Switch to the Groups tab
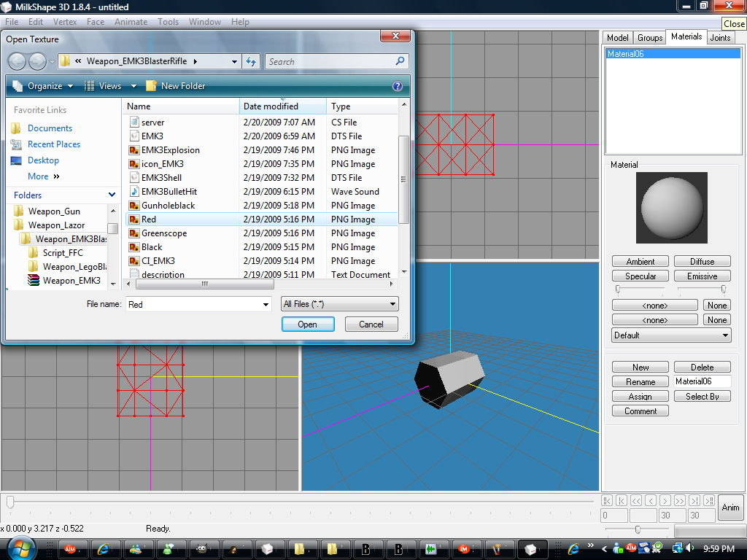 point(650,38)
